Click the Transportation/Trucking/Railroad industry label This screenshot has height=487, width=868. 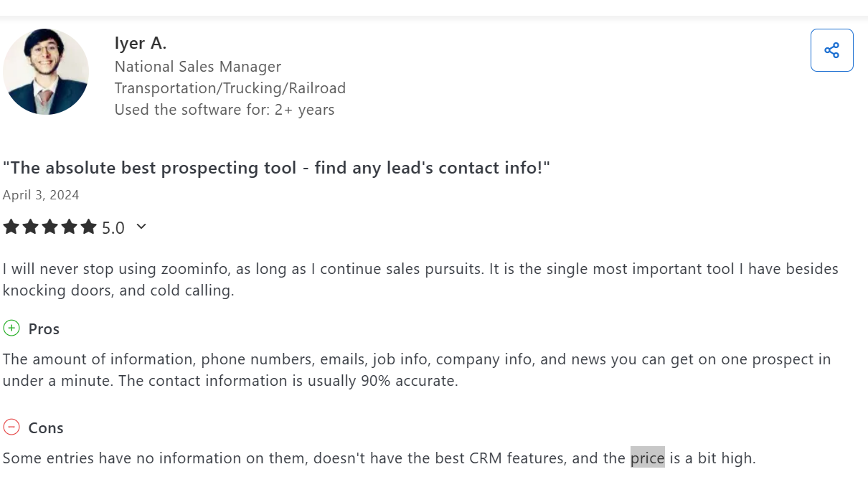click(x=230, y=88)
